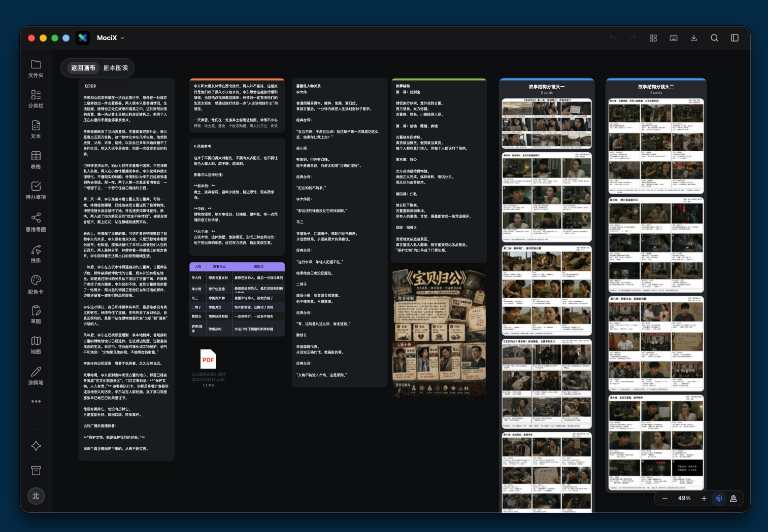Click the 剧本围读 board title
The width and height of the screenshot is (768, 532).
tap(116, 68)
